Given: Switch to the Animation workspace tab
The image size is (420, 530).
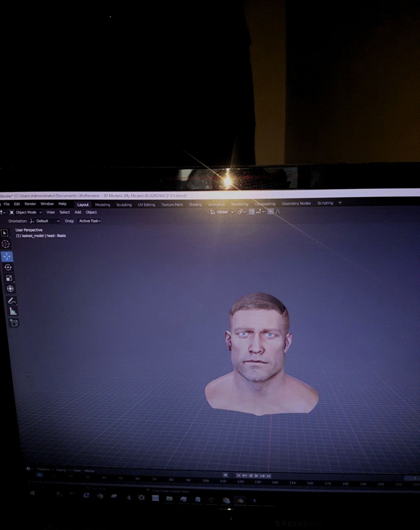Looking at the screenshot, I should coord(217,204).
